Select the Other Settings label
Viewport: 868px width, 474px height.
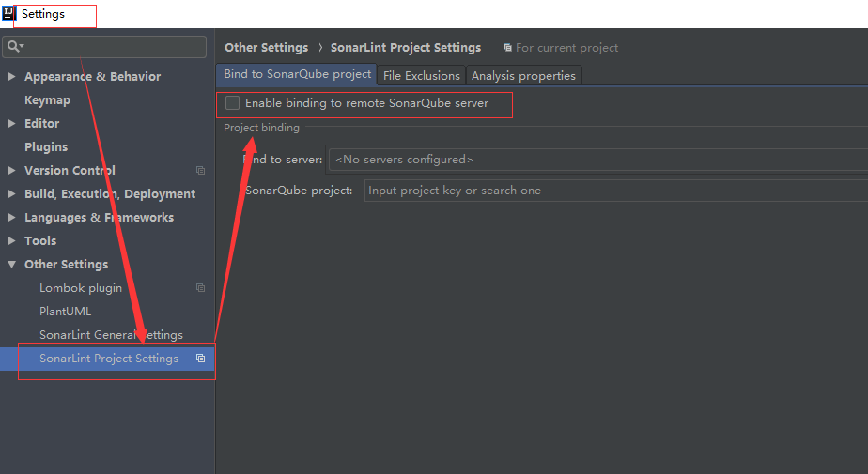point(67,265)
